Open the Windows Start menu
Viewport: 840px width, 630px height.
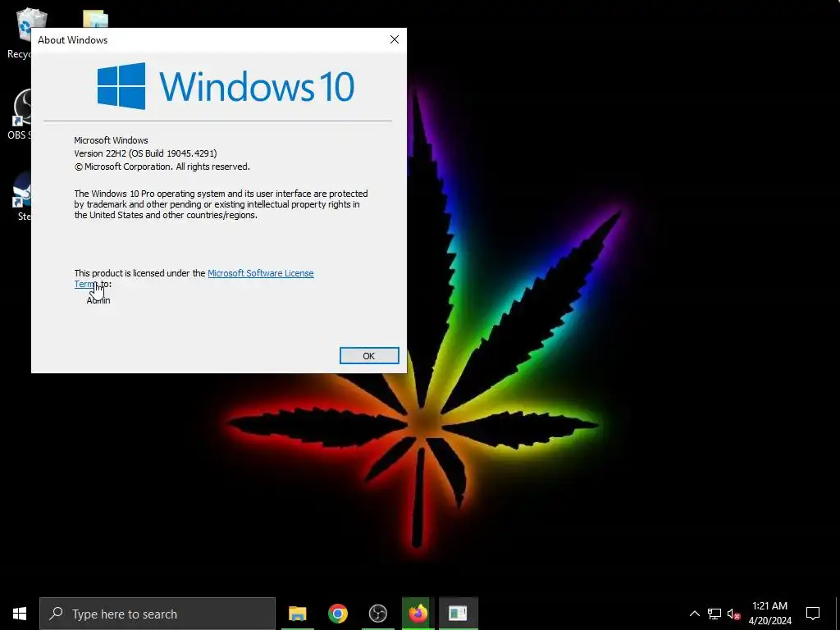tap(20, 614)
